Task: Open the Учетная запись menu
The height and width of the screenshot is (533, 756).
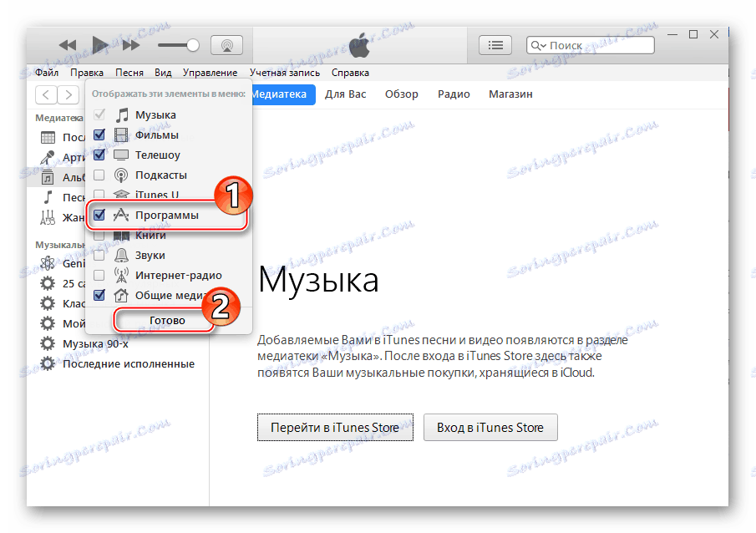Action: coord(285,73)
